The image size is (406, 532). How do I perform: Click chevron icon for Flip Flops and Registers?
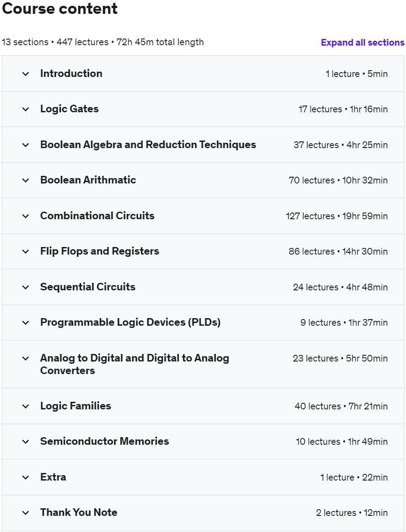(26, 251)
